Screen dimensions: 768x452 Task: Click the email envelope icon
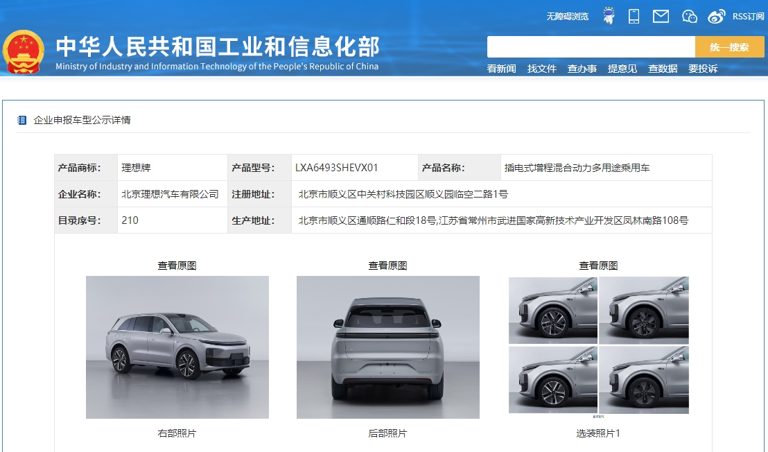pyautogui.click(x=660, y=16)
